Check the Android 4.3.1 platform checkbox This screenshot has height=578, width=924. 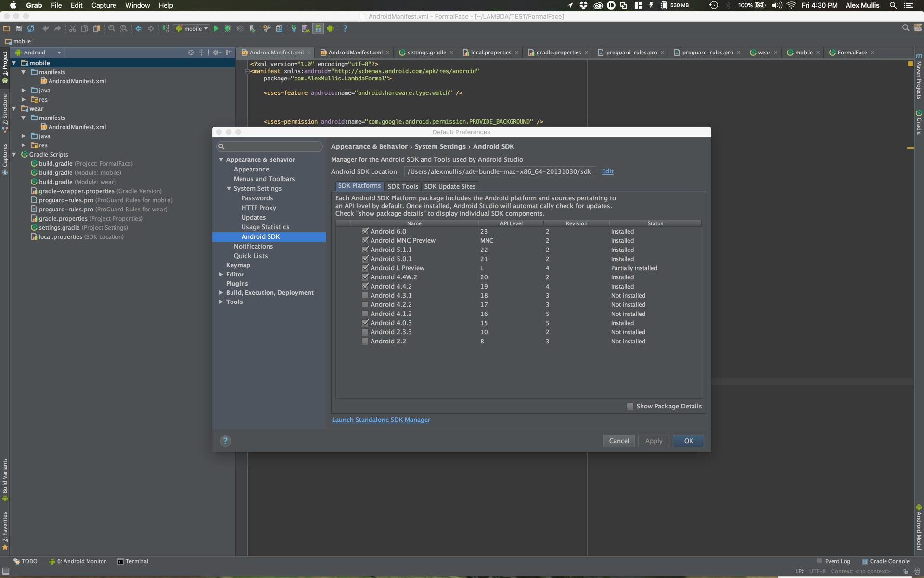click(365, 296)
